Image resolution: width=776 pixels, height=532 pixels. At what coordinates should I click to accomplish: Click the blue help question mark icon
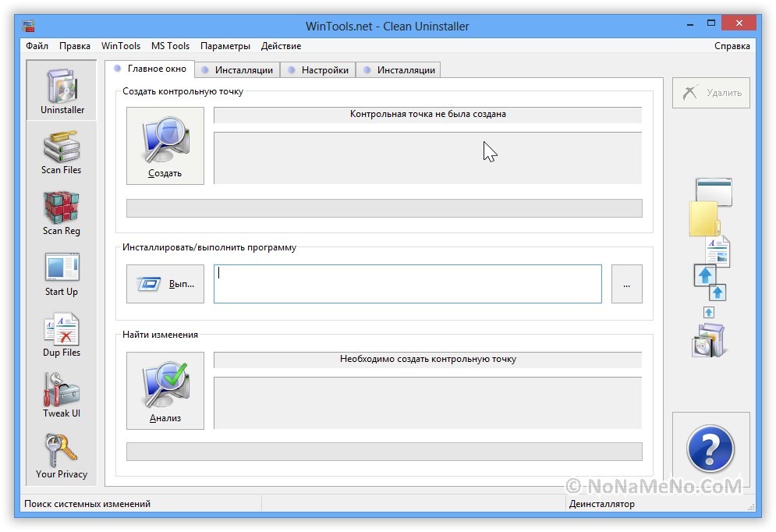(710, 450)
